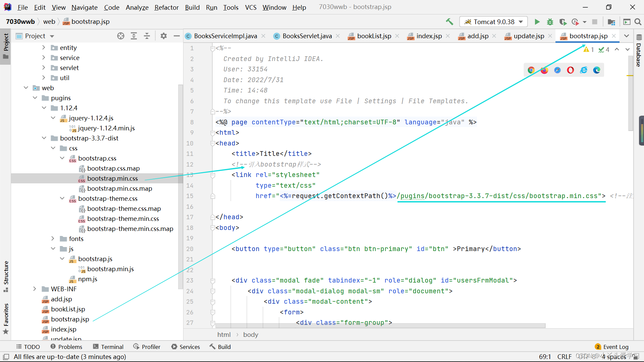Viewport: 644px width, 362px height.
Task: Click CRLF line separator in status bar
Action: point(565,357)
